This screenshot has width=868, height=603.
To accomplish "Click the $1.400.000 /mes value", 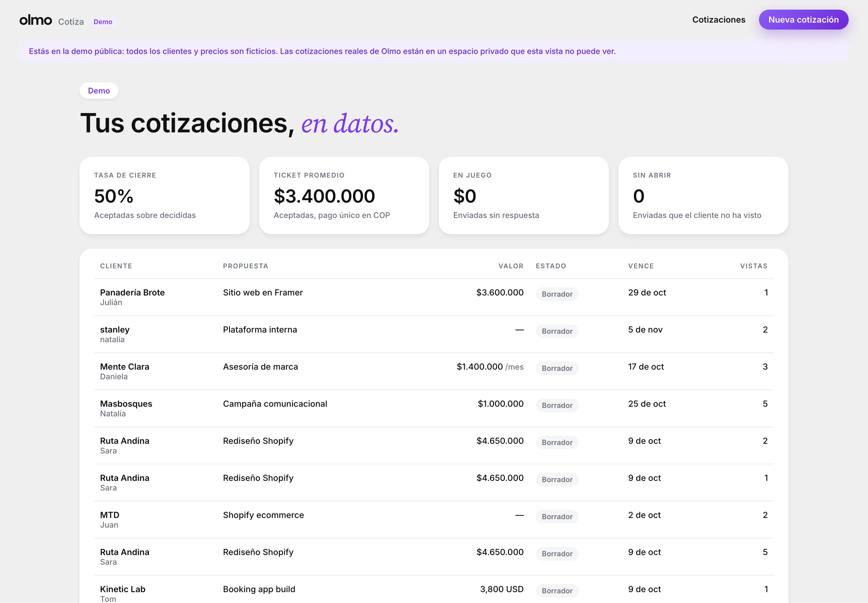I will click(490, 367).
